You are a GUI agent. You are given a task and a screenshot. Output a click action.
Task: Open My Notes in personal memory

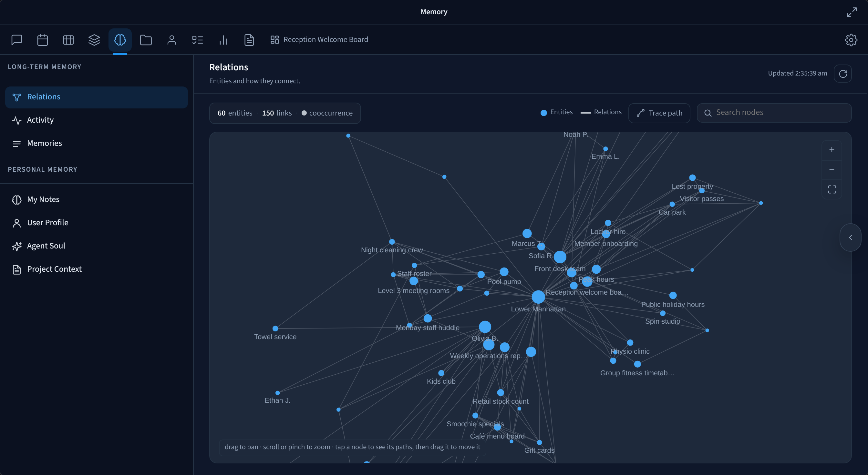[x=96, y=199]
